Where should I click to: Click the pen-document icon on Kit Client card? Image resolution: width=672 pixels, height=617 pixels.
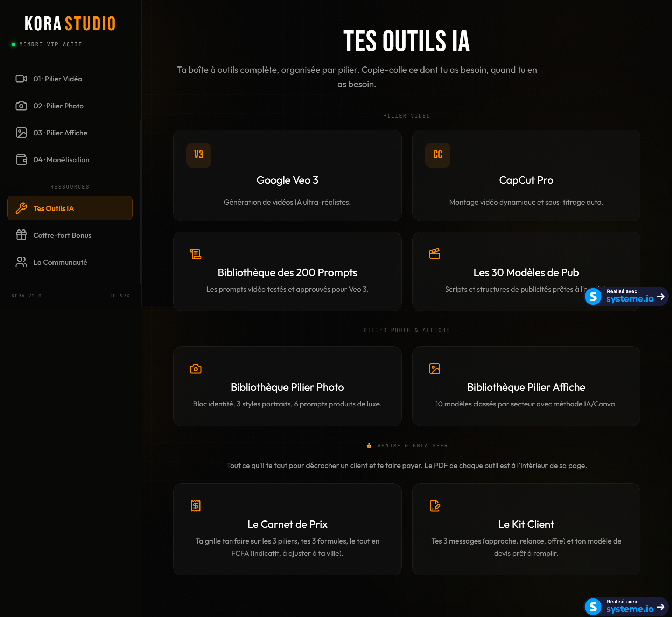435,506
